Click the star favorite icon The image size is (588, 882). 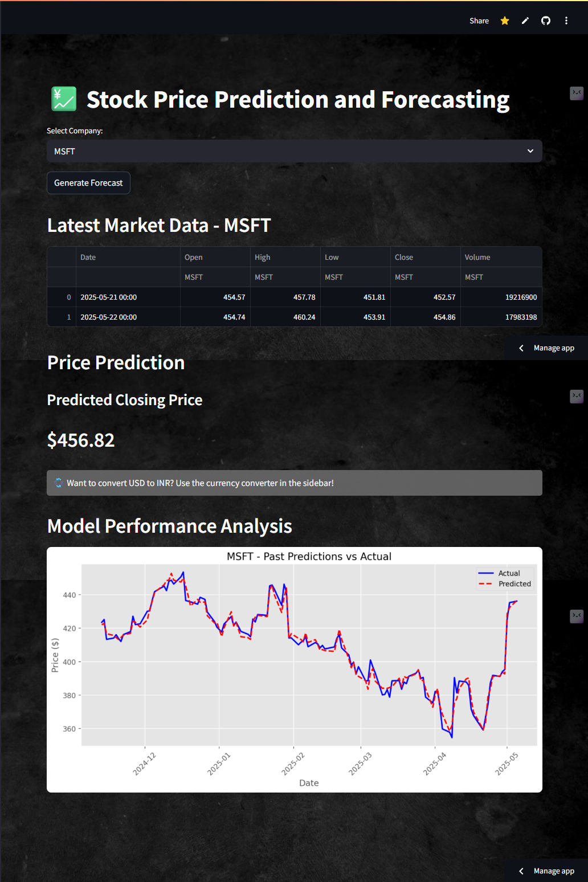[x=505, y=21]
